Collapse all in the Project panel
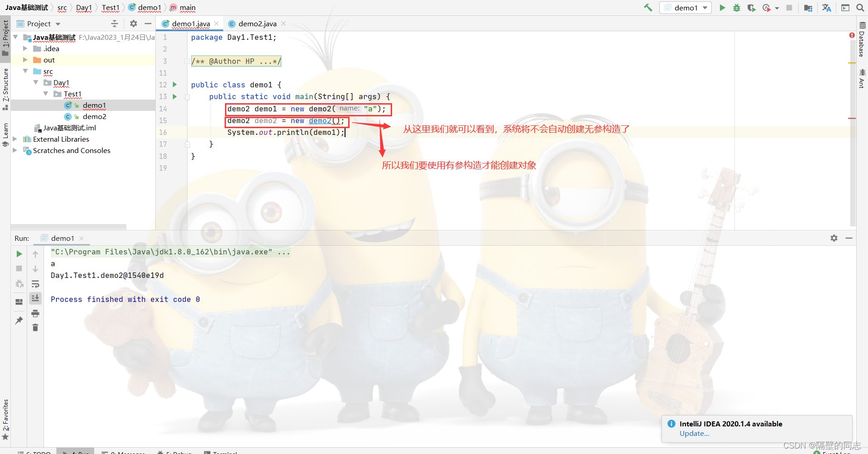This screenshot has width=868, height=454. click(114, 24)
